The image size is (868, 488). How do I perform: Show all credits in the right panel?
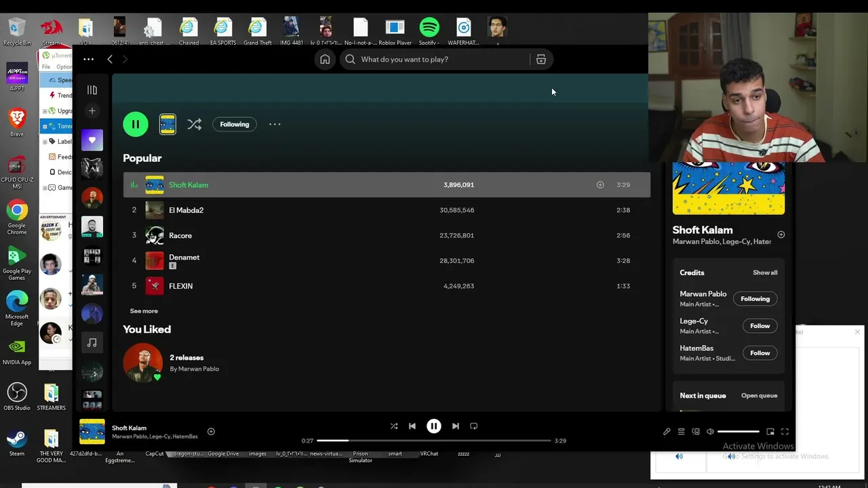[x=765, y=272]
